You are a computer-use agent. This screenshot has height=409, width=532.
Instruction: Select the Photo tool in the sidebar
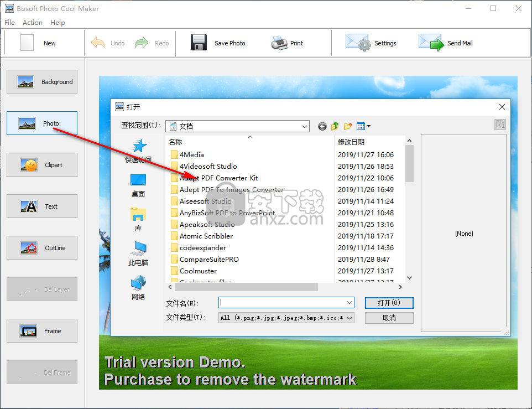[x=42, y=123]
